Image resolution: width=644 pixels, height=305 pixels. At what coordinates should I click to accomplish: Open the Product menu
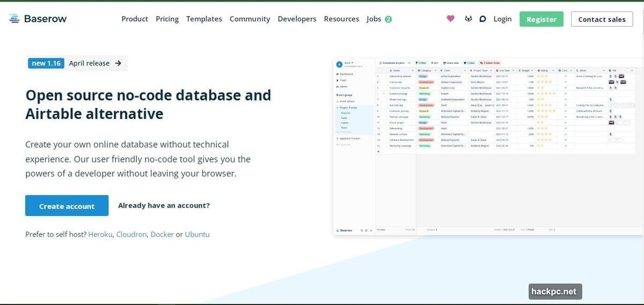[x=135, y=19]
